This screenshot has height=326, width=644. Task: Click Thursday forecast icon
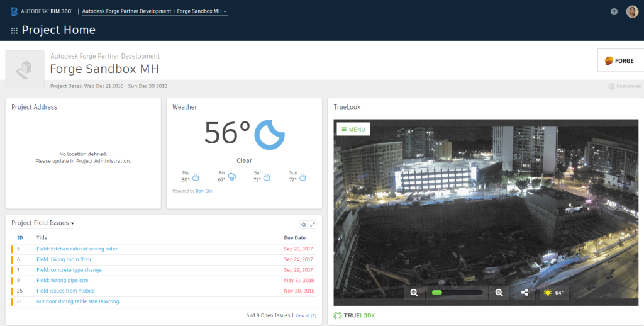coord(196,177)
